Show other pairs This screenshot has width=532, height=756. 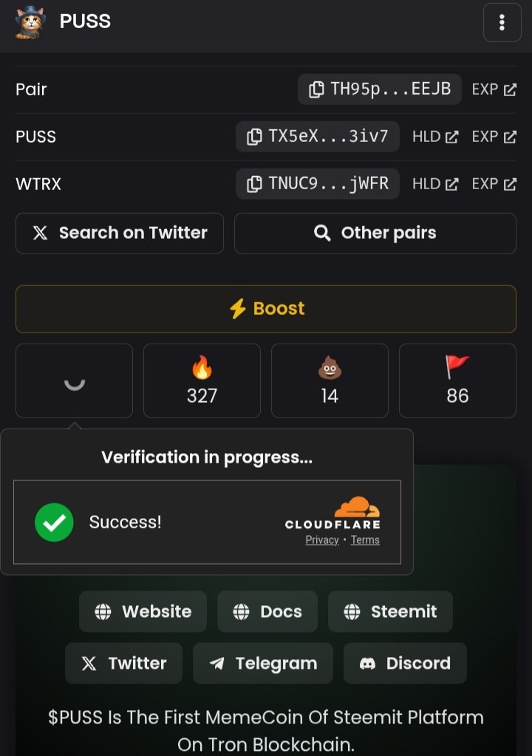coord(375,234)
